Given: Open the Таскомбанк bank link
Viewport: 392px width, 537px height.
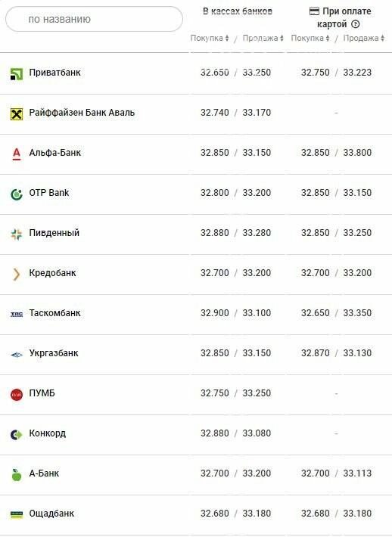Looking at the screenshot, I should (54, 313).
